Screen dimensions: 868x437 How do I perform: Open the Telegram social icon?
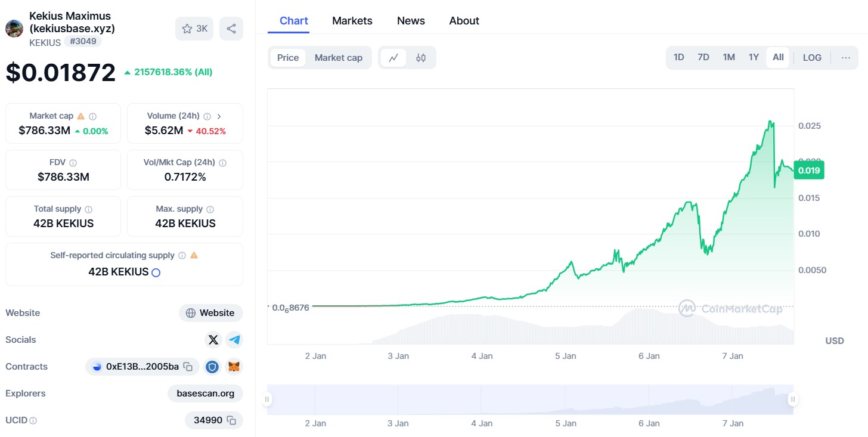[235, 340]
